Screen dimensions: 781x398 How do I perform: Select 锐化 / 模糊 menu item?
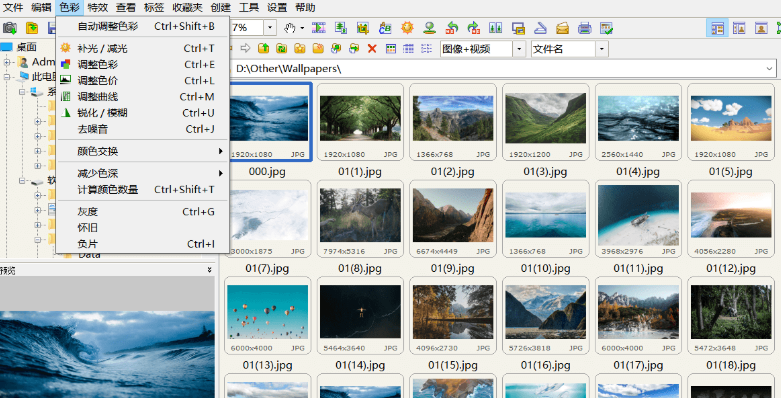click(x=143, y=113)
